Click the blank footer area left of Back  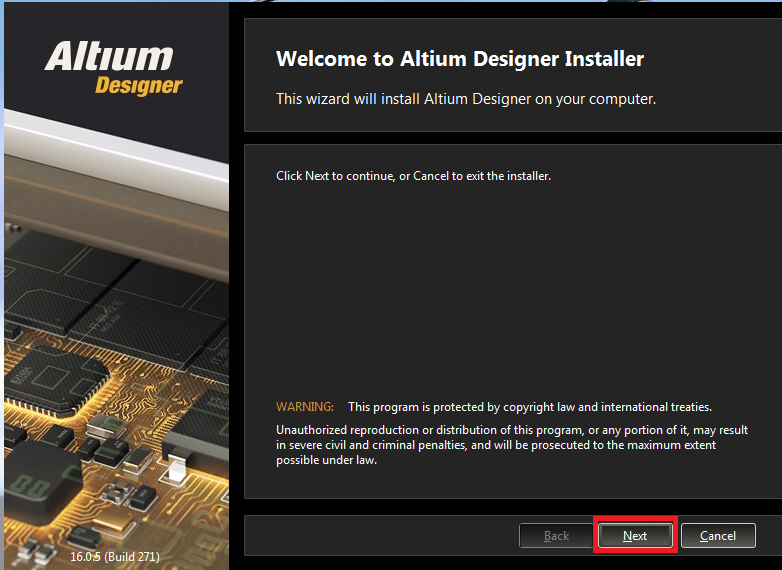[380, 536]
